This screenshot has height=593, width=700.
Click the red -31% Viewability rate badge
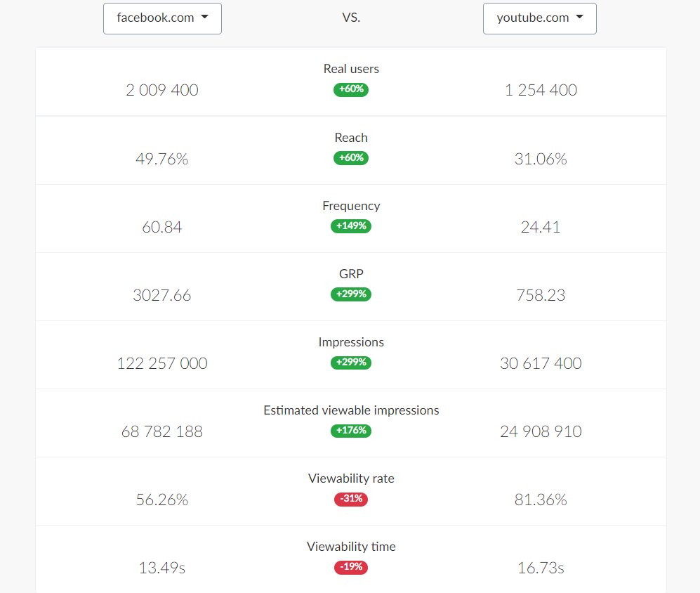[x=351, y=499]
